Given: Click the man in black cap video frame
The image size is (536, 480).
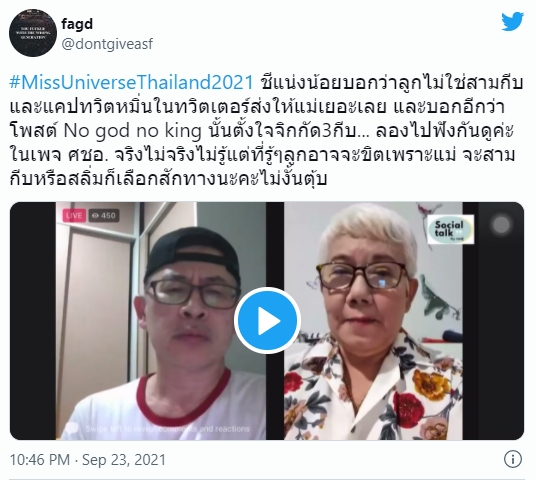Looking at the screenshot, I should 161,321.
